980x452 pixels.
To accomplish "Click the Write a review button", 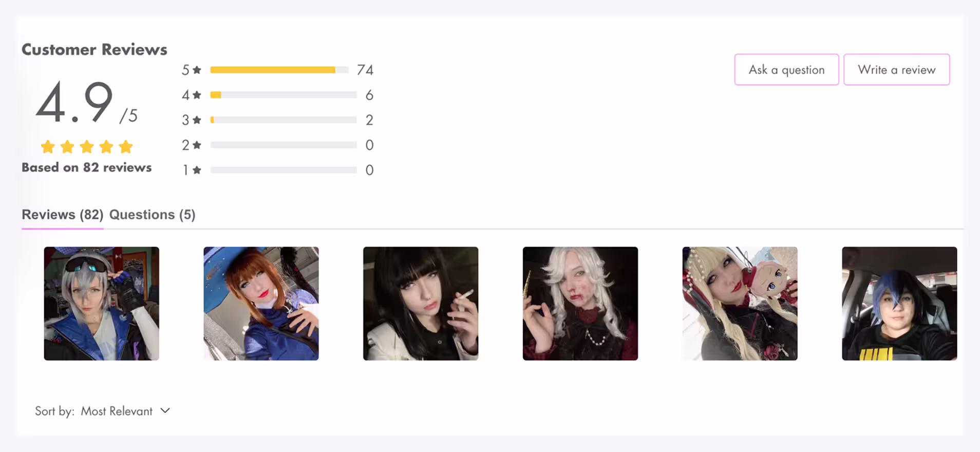I will [896, 70].
